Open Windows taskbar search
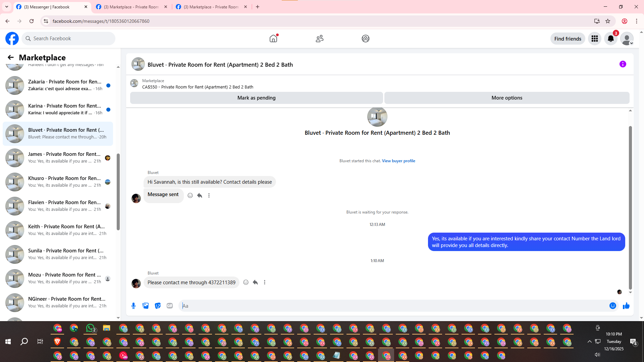 coord(24,342)
